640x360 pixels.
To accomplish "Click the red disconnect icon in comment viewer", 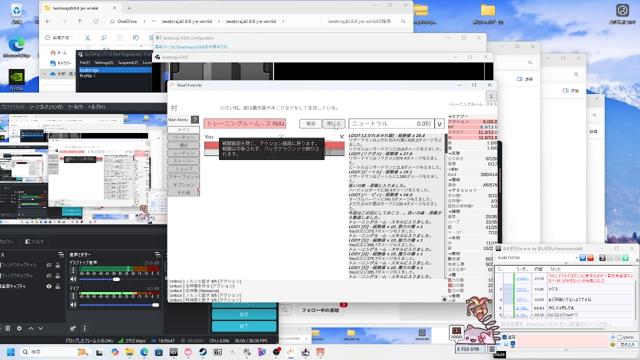I will point(590,258).
